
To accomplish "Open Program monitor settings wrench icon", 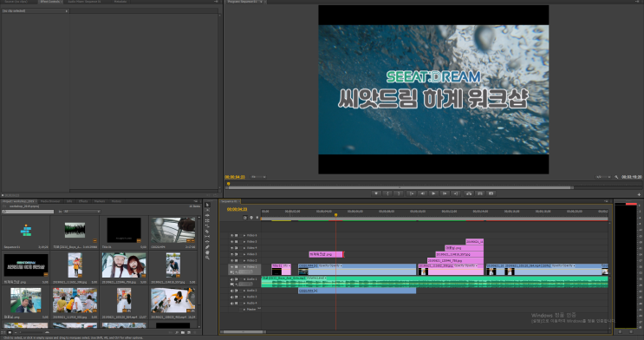I will click(x=616, y=177).
